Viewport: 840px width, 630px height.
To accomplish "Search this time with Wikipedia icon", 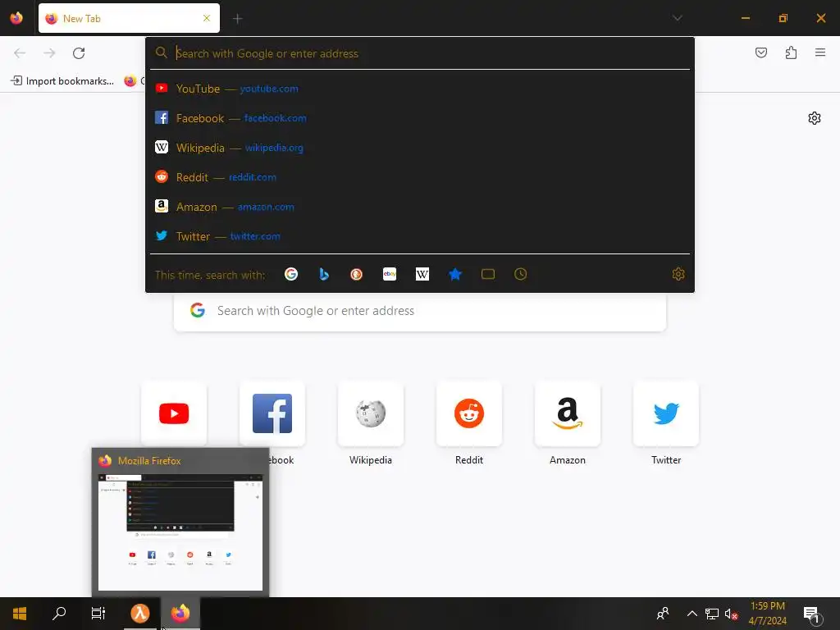I will pyautogui.click(x=422, y=274).
